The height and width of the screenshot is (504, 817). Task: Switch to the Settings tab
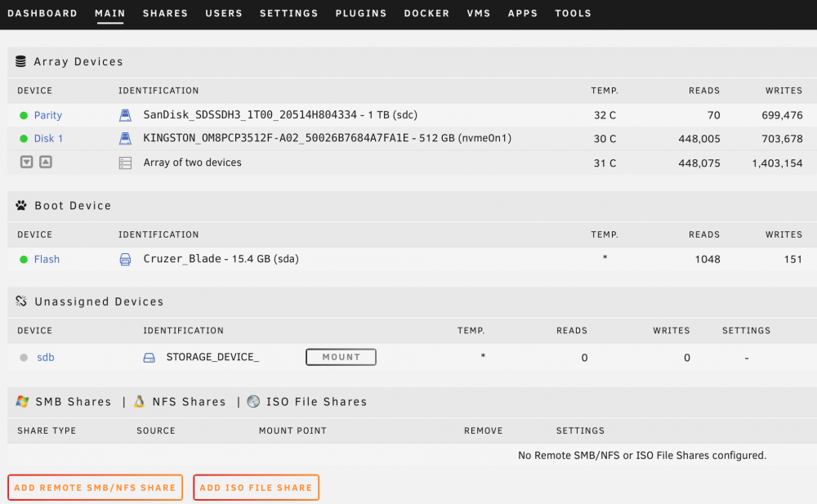click(289, 13)
